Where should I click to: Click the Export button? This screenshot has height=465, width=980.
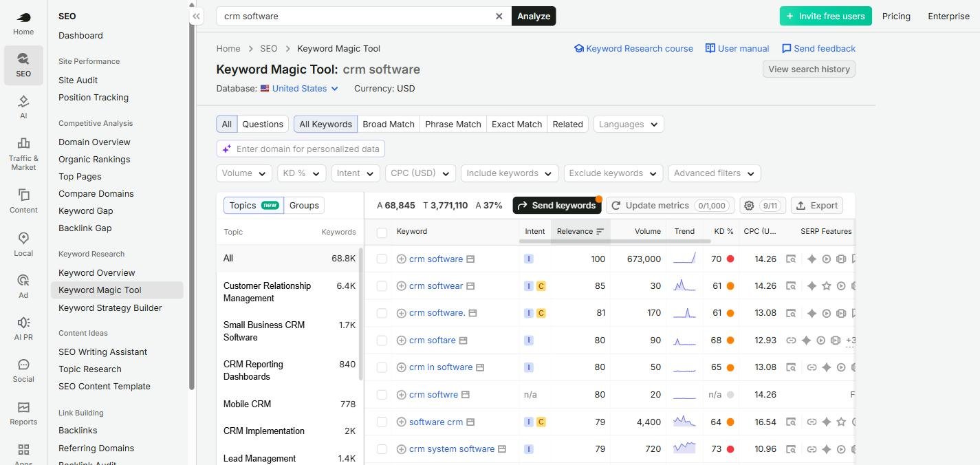(x=816, y=205)
